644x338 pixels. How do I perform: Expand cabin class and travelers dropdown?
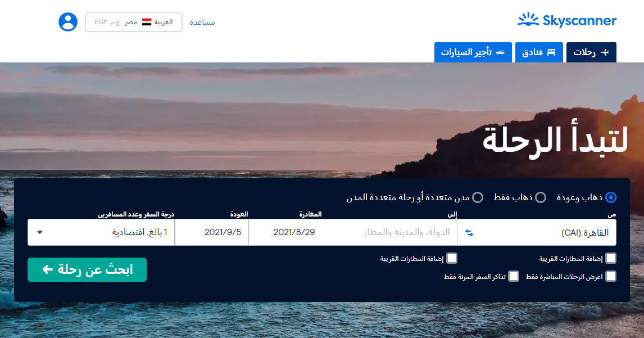tap(101, 232)
